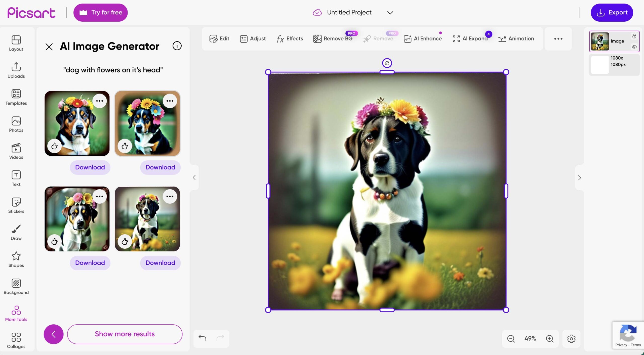Open the Effects tool in toolbar

(x=290, y=38)
